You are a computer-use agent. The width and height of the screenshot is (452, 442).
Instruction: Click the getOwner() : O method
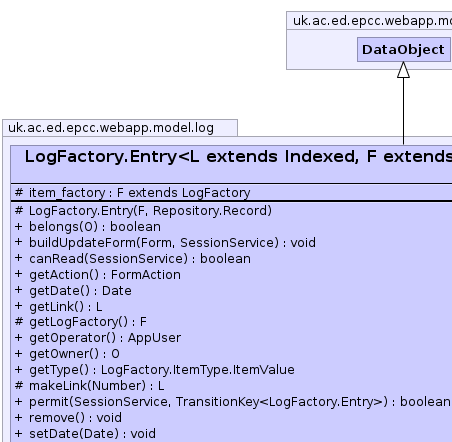pyautogui.click(x=67, y=354)
